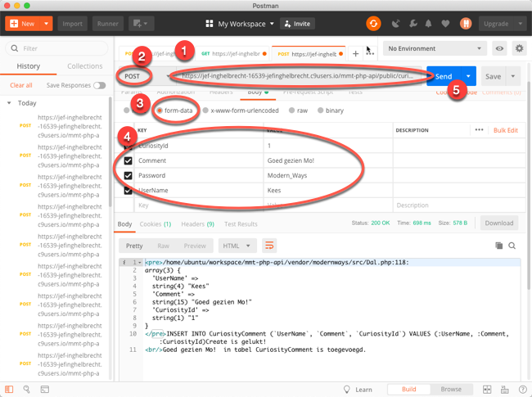This screenshot has height=397, width=532.
Task: Switch to Preview response view
Action: click(x=195, y=246)
